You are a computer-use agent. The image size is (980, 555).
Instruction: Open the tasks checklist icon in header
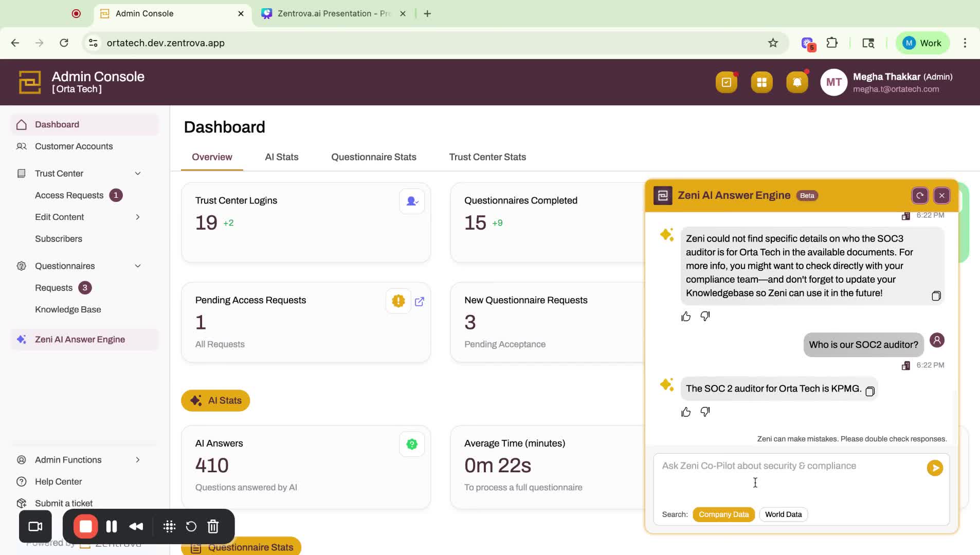tap(726, 82)
